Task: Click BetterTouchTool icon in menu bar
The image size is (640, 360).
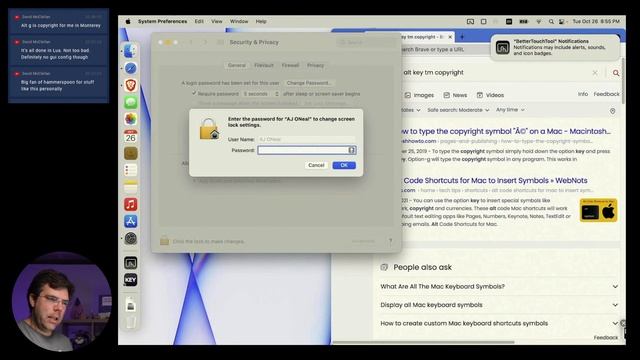Action: click(x=470, y=21)
